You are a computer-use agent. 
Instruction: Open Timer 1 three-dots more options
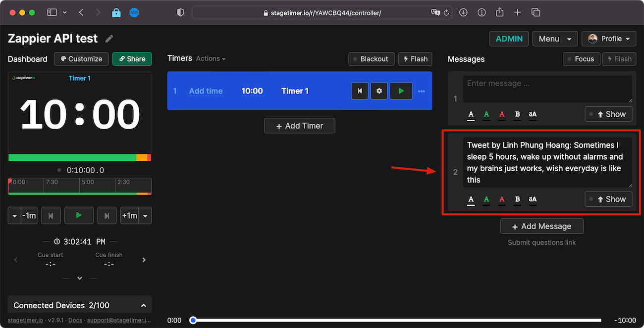(x=422, y=91)
